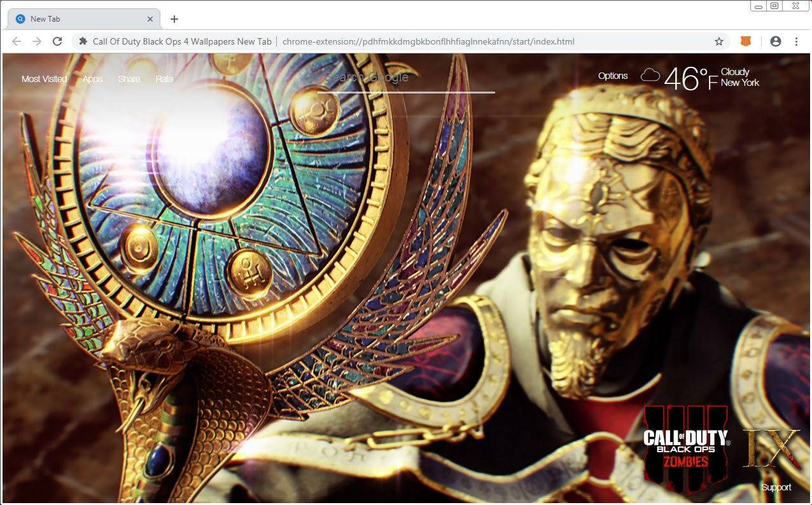The image size is (812, 505).
Task: Select the New Tab browser tab
Action: (x=83, y=19)
